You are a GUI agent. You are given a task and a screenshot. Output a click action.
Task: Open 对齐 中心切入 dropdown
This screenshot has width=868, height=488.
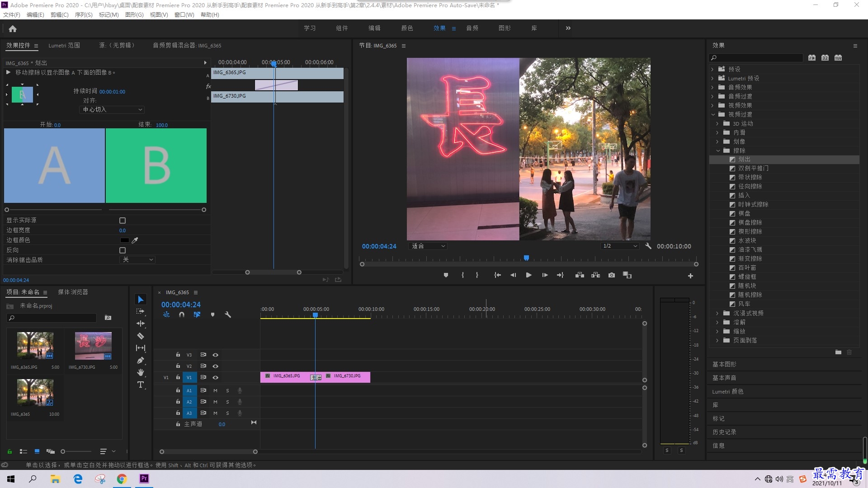pyautogui.click(x=112, y=110)
